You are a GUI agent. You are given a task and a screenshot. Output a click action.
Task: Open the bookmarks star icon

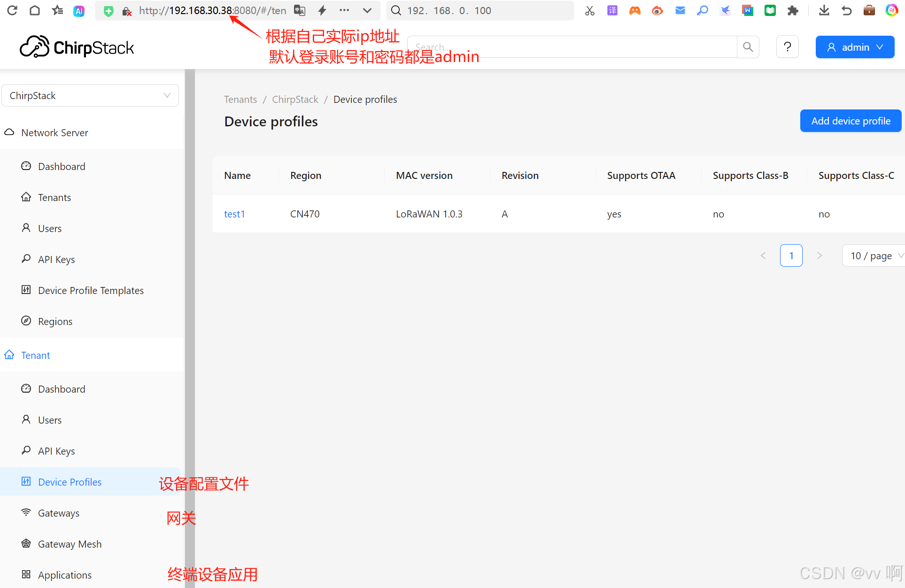[x=57, y=10]
